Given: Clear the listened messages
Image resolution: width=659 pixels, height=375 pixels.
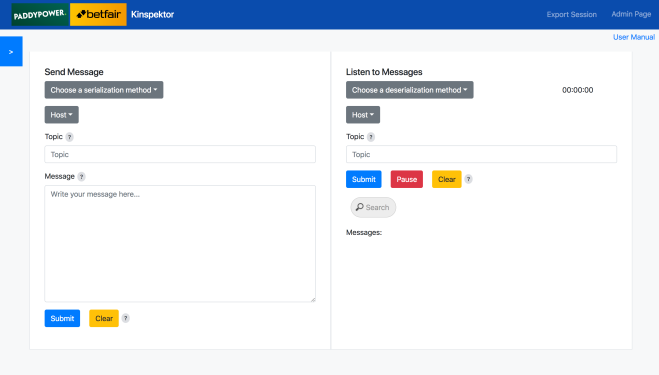Looking at the screenshot, I should [446, 179].
